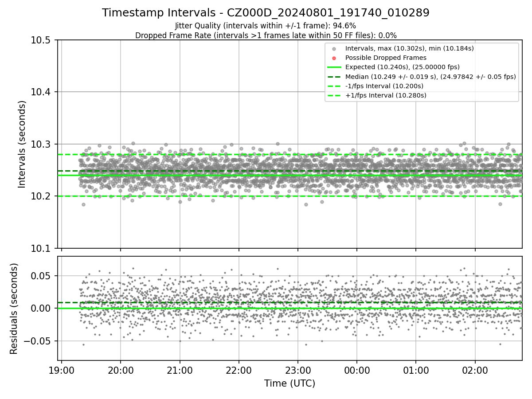Viewport: 532px width, 399px height.
Task: Click the 'Intervals (seconds)' y-axis label
Action: pos(22,144)
